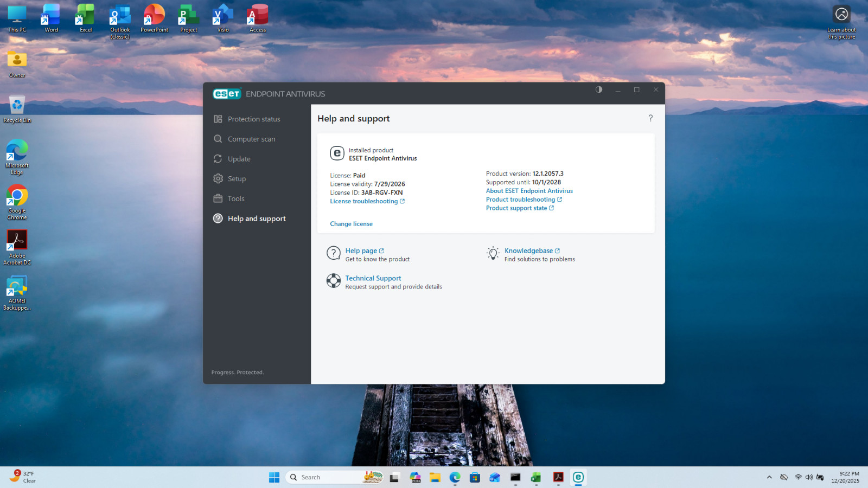The image size is (868, 488).
Task: Select the AOMEI Backupper desktop shortcut
Action: pyautogui.click(x=17, y=293)
